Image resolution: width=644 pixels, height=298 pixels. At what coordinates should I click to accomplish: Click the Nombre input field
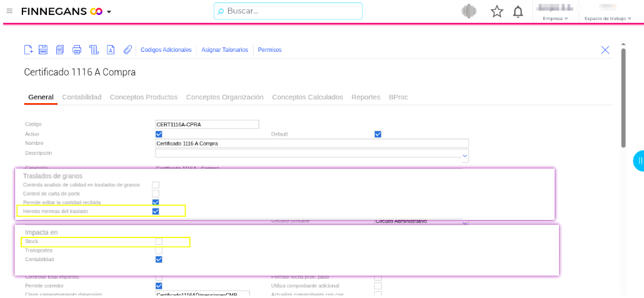pyautogui.click(x=312, y=144)
